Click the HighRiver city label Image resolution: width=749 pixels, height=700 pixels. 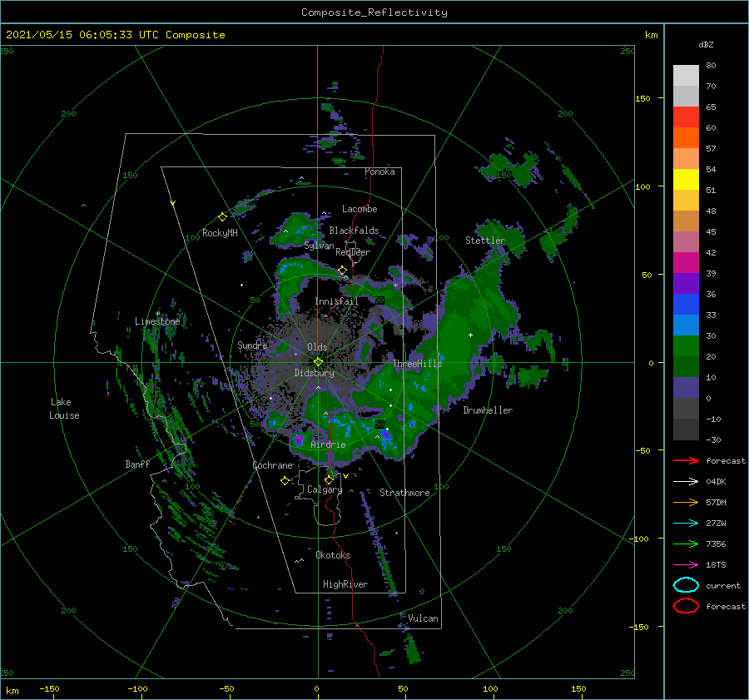pos(345,584)
